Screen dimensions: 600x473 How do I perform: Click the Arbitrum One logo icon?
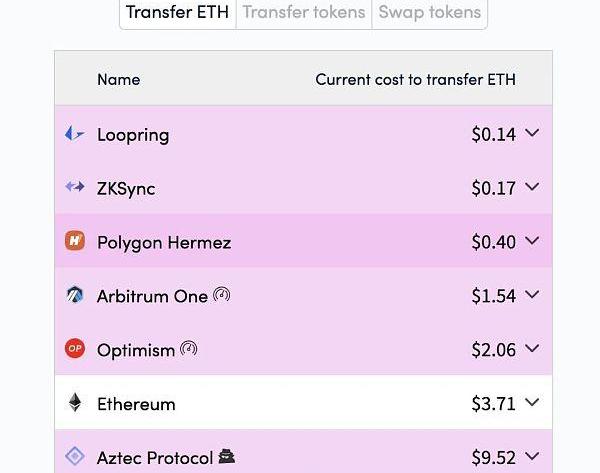pyautogui.click(x=75, y=295)
